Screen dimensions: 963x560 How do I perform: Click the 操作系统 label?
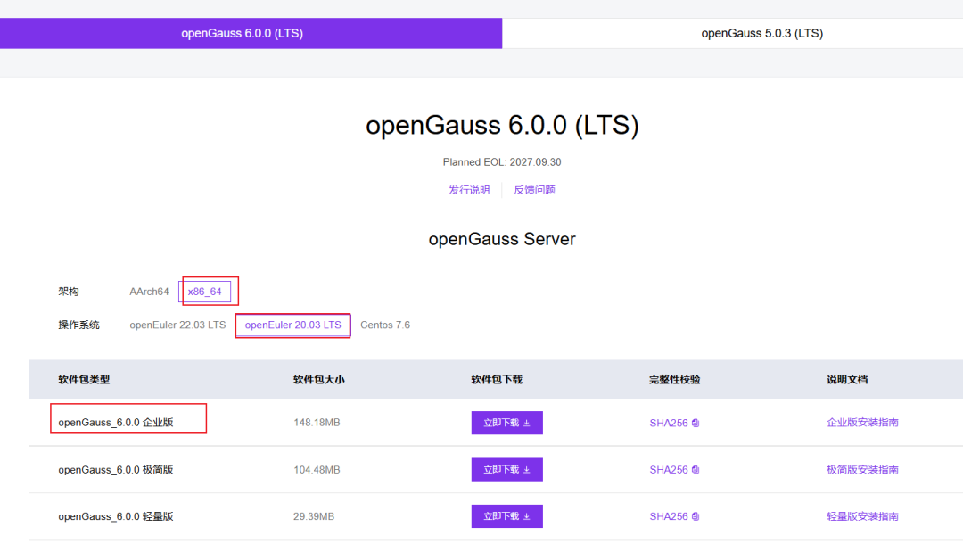(78, 325)
